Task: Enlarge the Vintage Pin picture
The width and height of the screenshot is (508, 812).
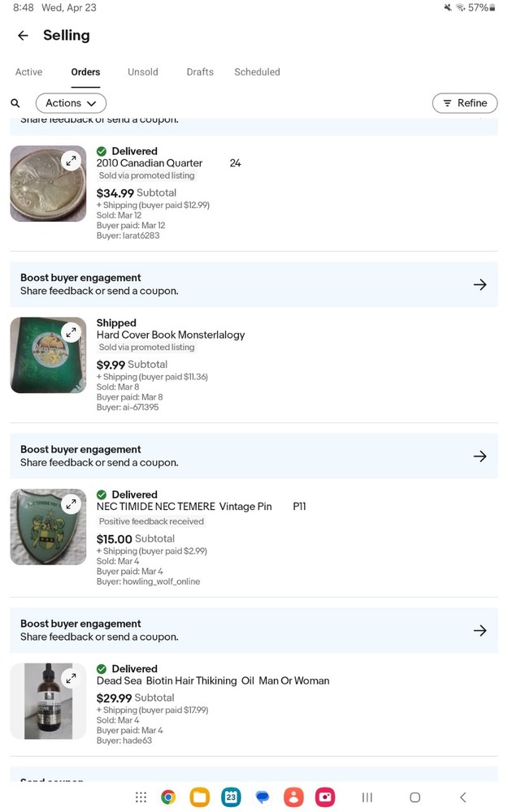Action: (72, 503)
